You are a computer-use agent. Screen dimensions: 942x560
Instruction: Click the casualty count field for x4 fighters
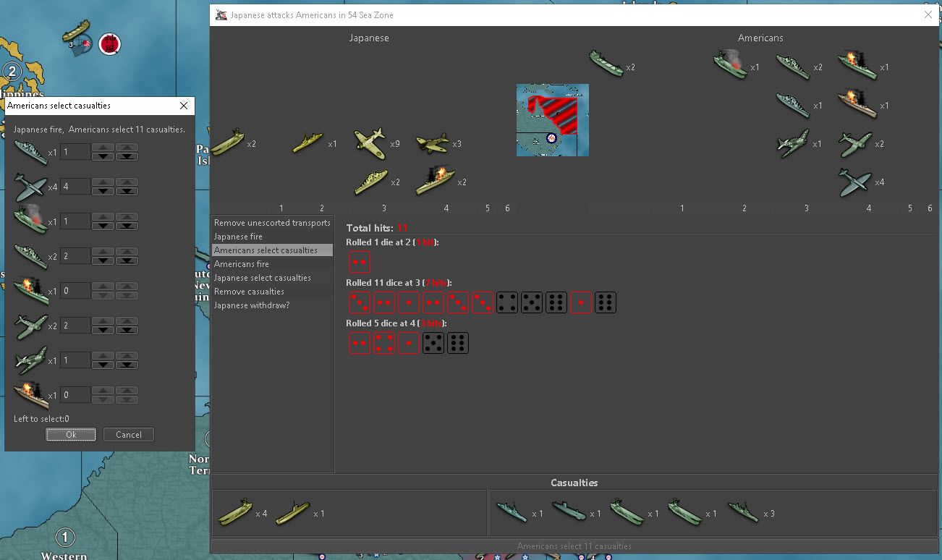point(75,187)
